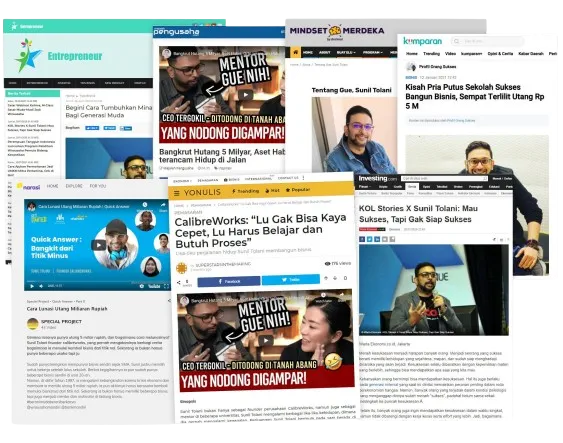Open Narasi EXPLORE menu
563x443 pixels.
(x=74, y=186)
